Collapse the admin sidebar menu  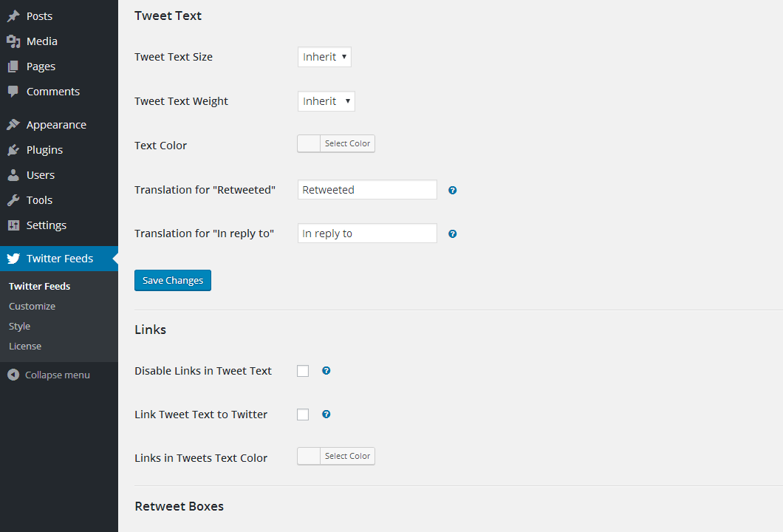click(x=49, y=375)
